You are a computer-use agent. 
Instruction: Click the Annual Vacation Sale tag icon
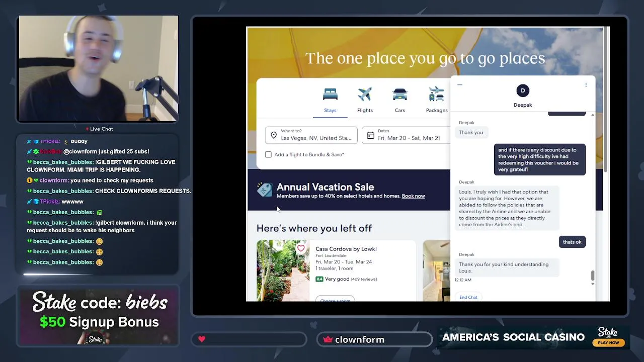[x=264, y=190]
